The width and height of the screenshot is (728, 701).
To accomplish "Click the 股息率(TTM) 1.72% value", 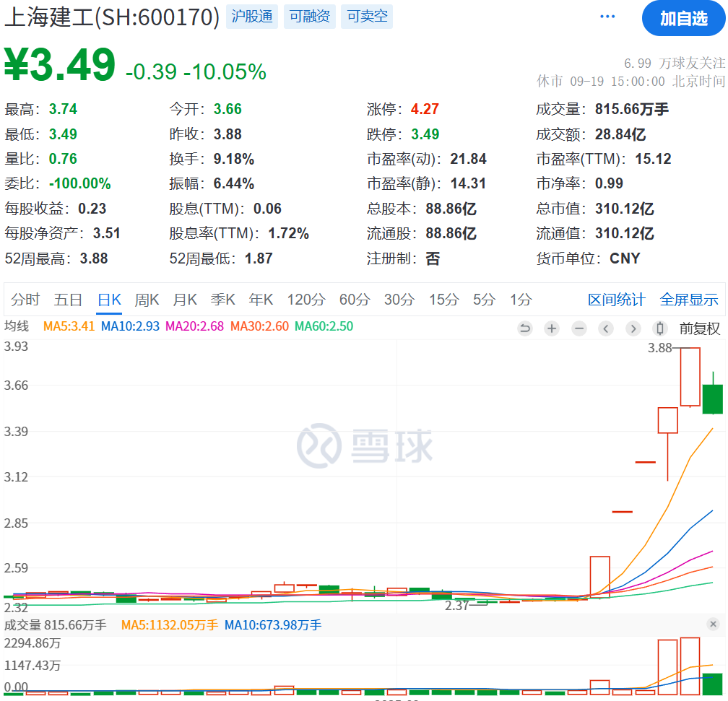I will 288,233.
